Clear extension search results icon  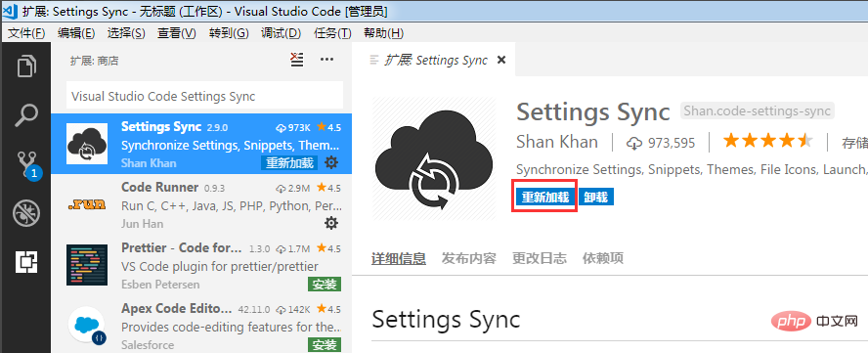[297, 60]
